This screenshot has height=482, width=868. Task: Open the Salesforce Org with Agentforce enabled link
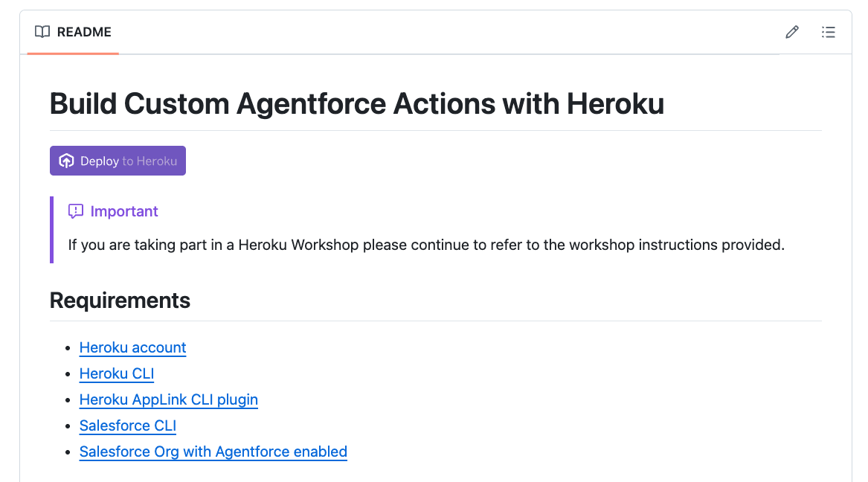click(213, 452)
